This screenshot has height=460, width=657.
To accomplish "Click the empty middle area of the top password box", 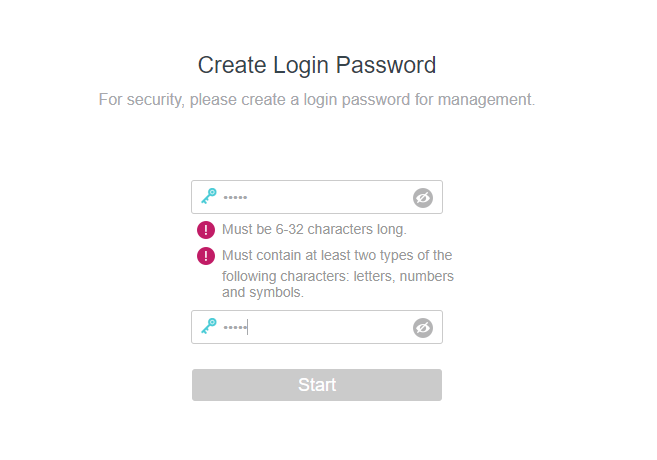I will click(x=329, y=197).
